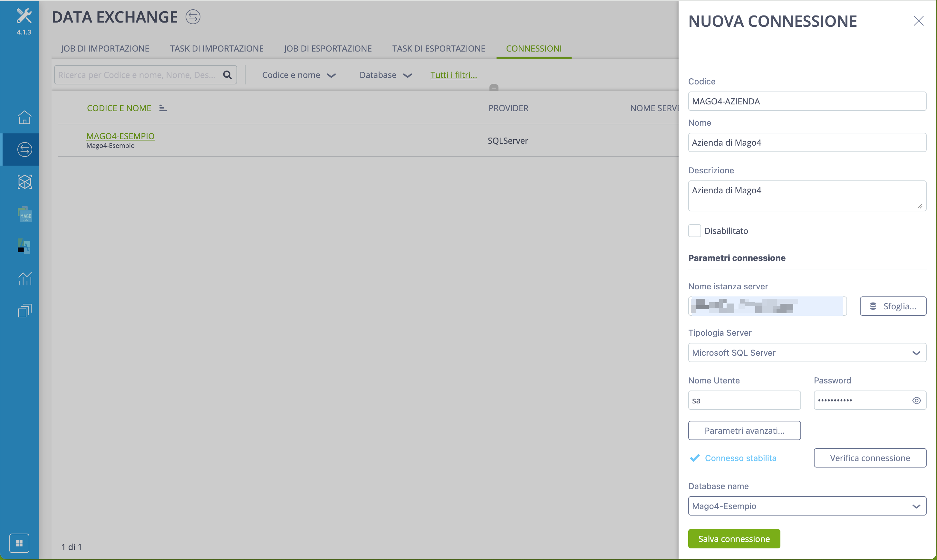
Task: Open the cube package sidebar icon
Action: click(x=24, y=182)
